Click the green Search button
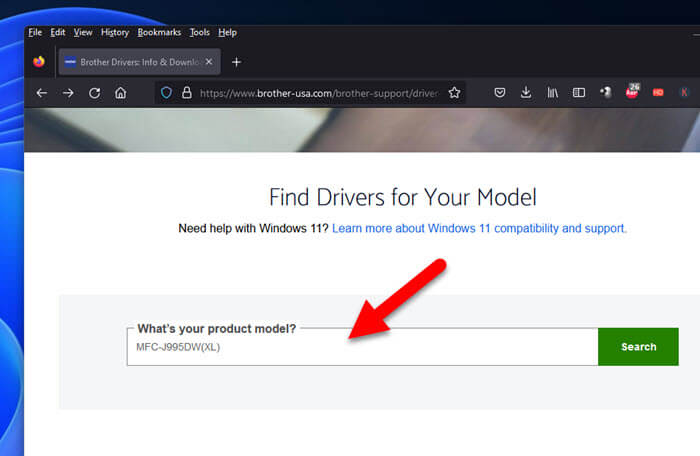The height and width of the screenshot is (456, 700). pyautogui.click(x=638, y=347)
